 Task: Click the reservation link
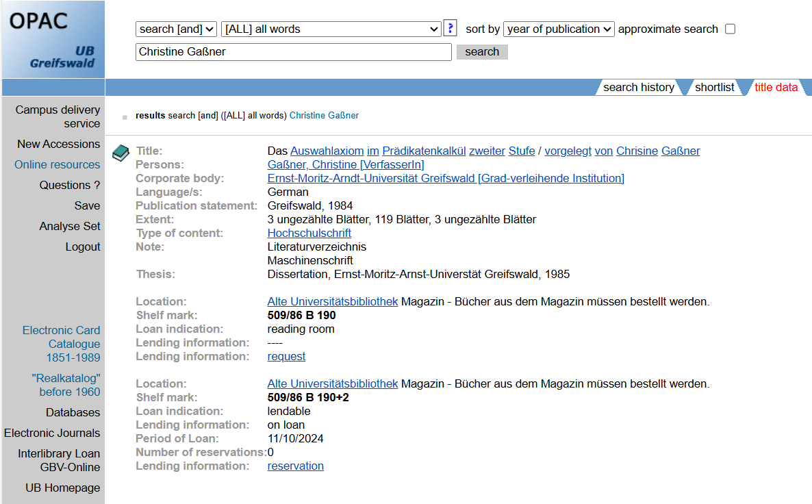coord(295,466)
